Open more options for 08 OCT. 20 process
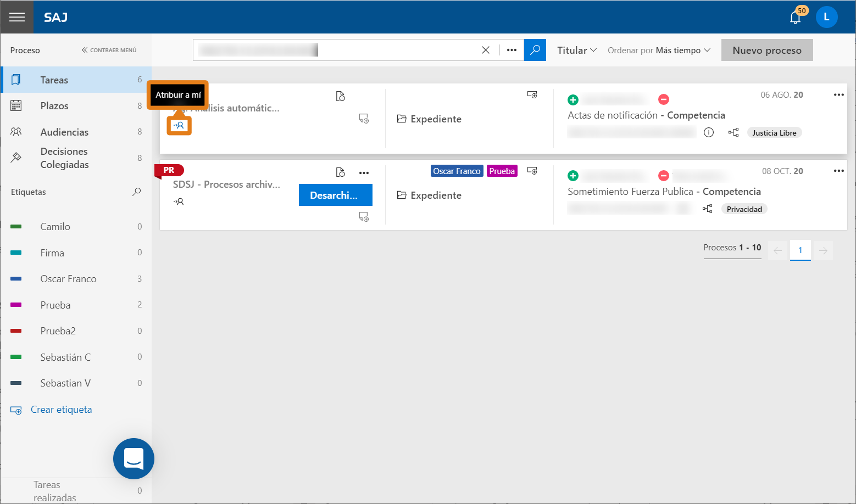This screenshot has width=856, height=504. [838, 171]
